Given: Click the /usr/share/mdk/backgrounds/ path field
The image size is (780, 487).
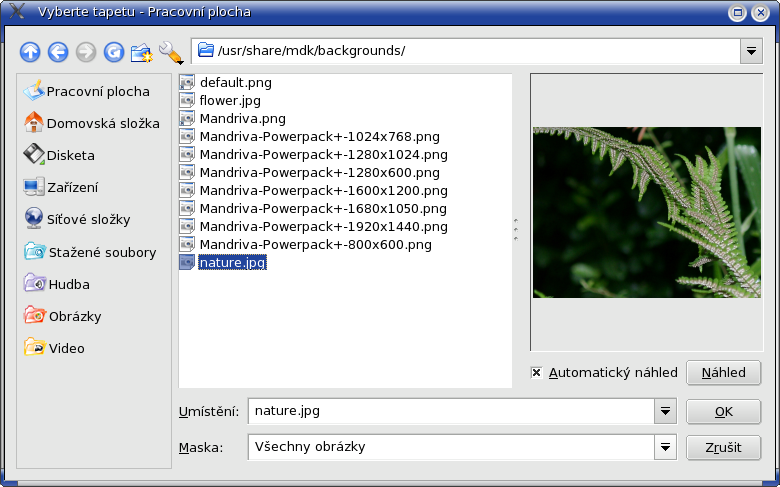Looking at the screenshot, I should click(466, 51).
